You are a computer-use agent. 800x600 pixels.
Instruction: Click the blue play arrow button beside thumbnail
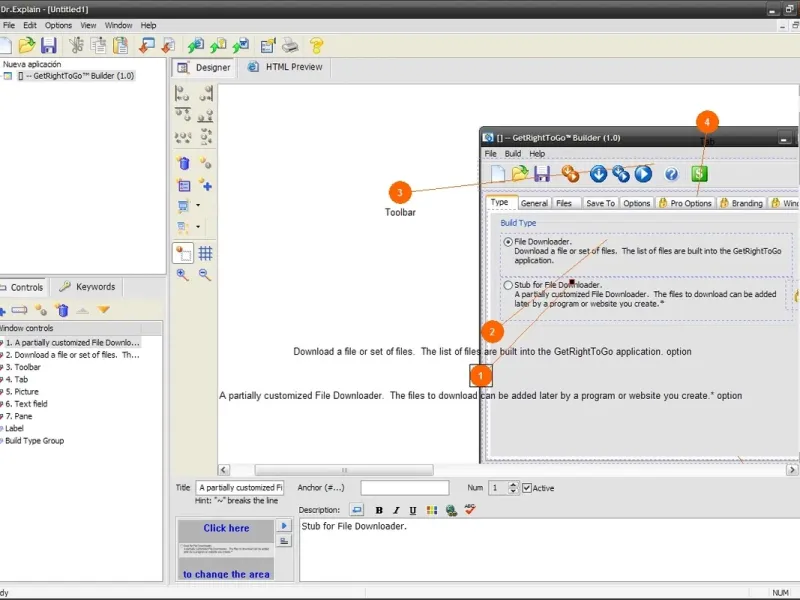pyautogui.click(x=284, y=526)
